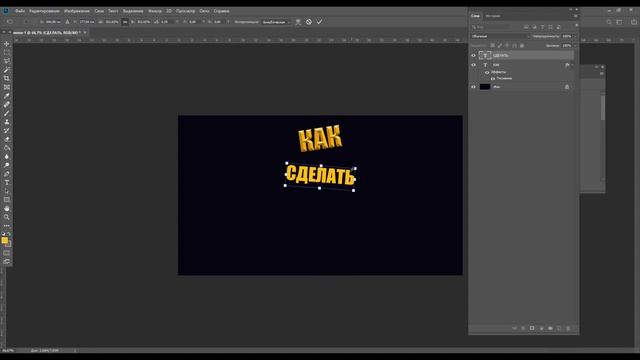The height and width of the screenshot is (360, 640).
Task: Select the Pen tool
Action: click(7, 174)
